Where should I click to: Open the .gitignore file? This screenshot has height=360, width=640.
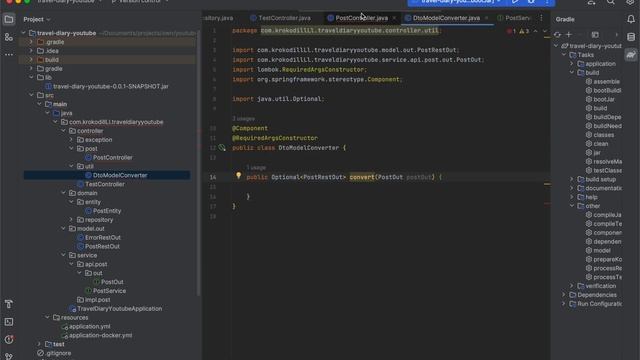tap(54, 353)
